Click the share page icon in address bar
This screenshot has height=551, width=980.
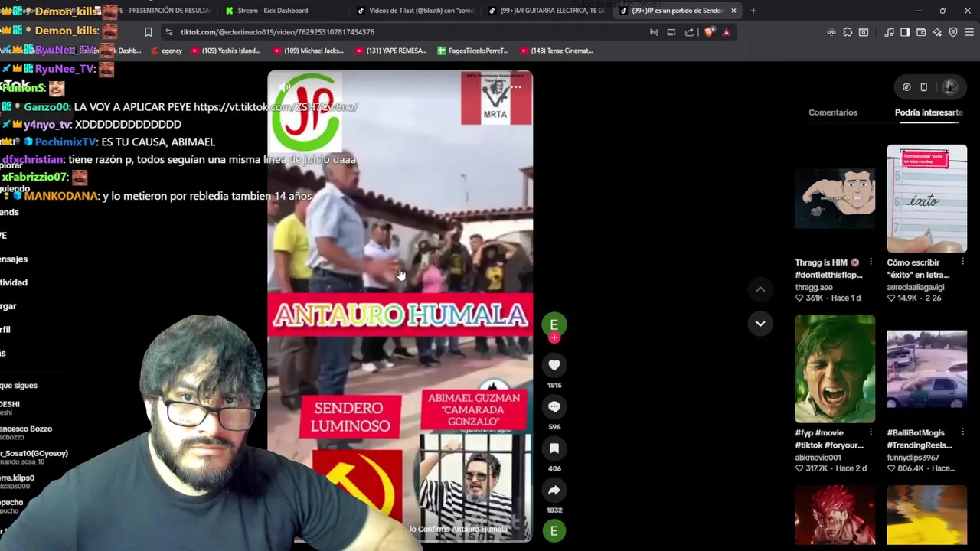coord(689,32)
